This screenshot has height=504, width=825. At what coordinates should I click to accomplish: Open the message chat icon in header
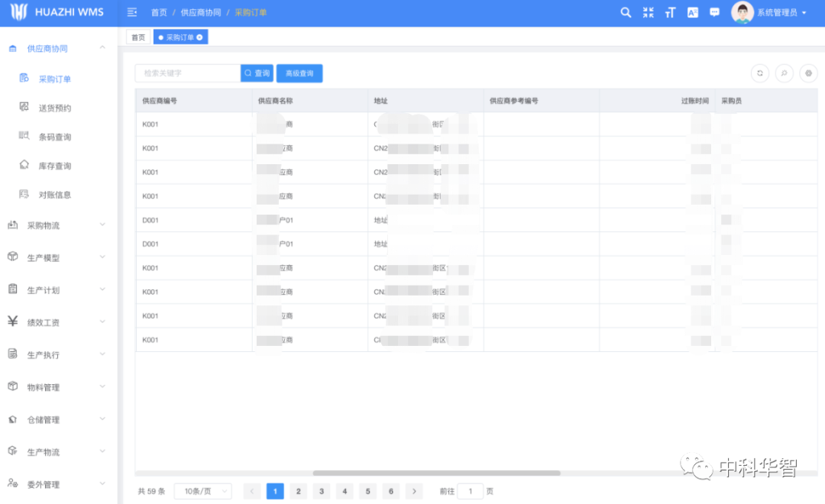pyautogui.click(x=715, y=12)
